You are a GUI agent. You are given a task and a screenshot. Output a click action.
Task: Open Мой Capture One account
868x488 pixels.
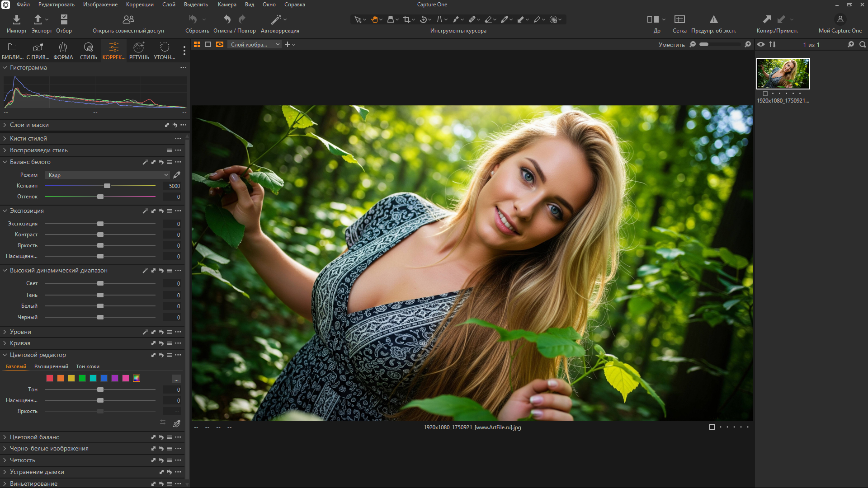pos(840,19)
